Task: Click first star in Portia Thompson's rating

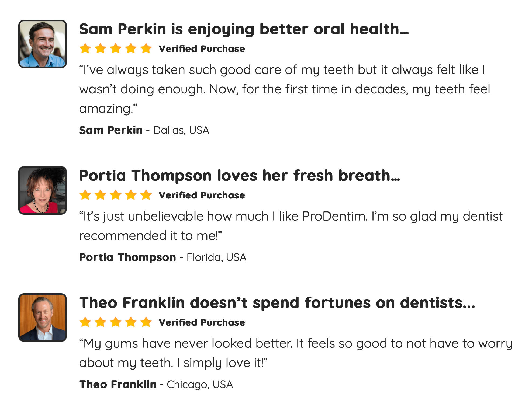Action: (85, 195)
